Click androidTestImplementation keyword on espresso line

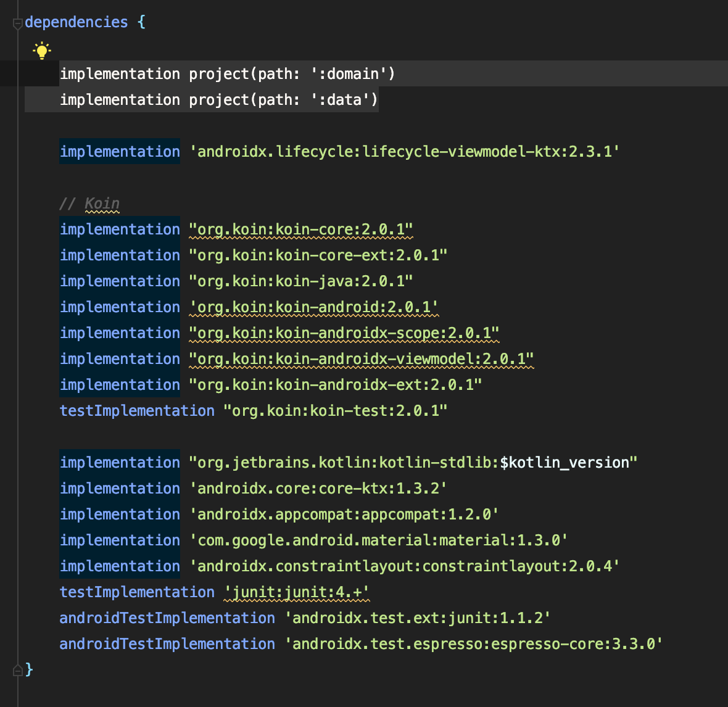pyautogui.click(x=167, y=644)
